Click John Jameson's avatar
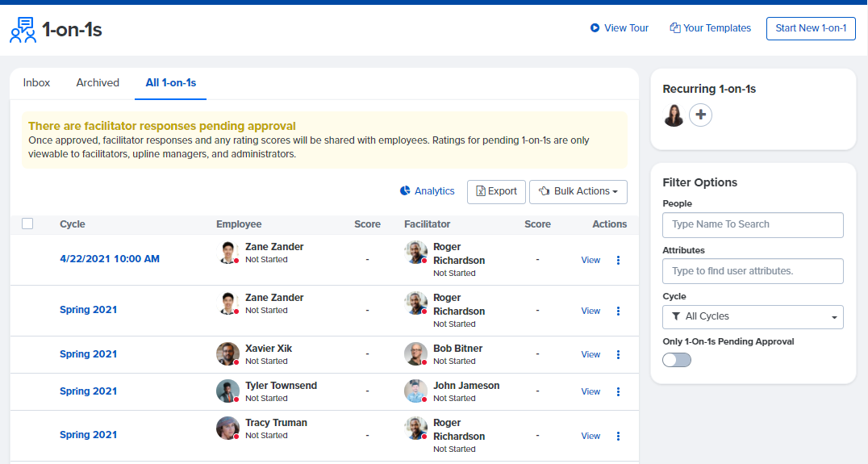This screenshot has width=868, height=464. 415,391
